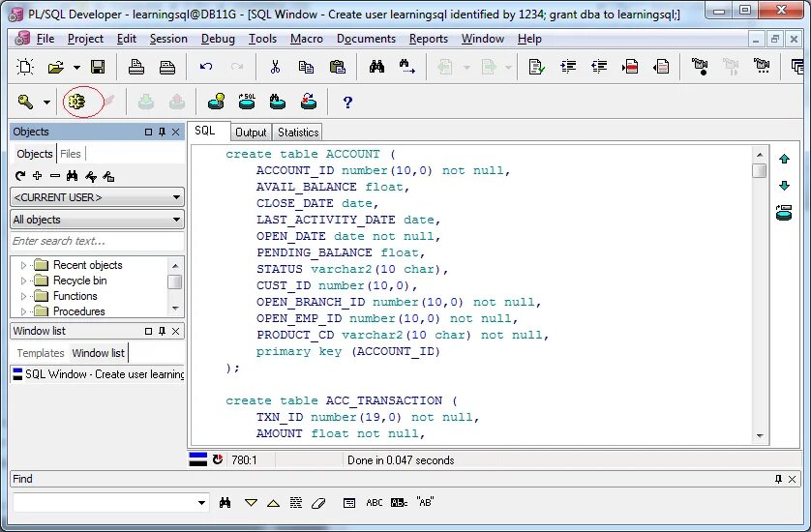This screenshot has height=532, width=811.
Task: Unindent selection with the outdent icon
Action: (x=599, y=66)
